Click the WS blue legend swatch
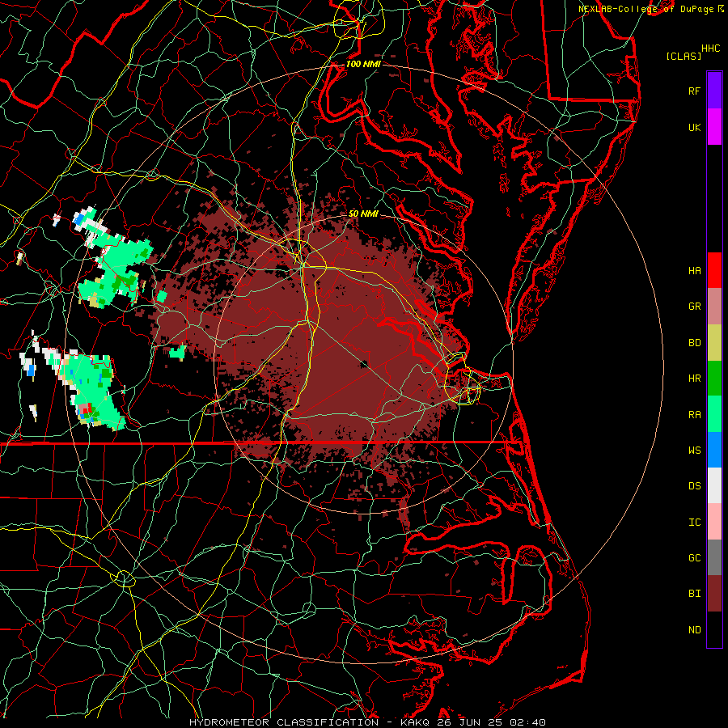 point(714,450)
